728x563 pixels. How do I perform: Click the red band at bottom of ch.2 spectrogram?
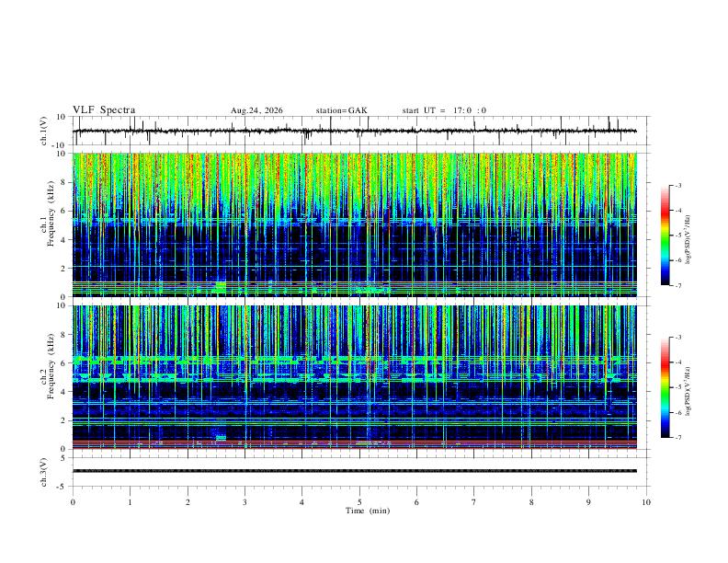[x=355, y=444]
